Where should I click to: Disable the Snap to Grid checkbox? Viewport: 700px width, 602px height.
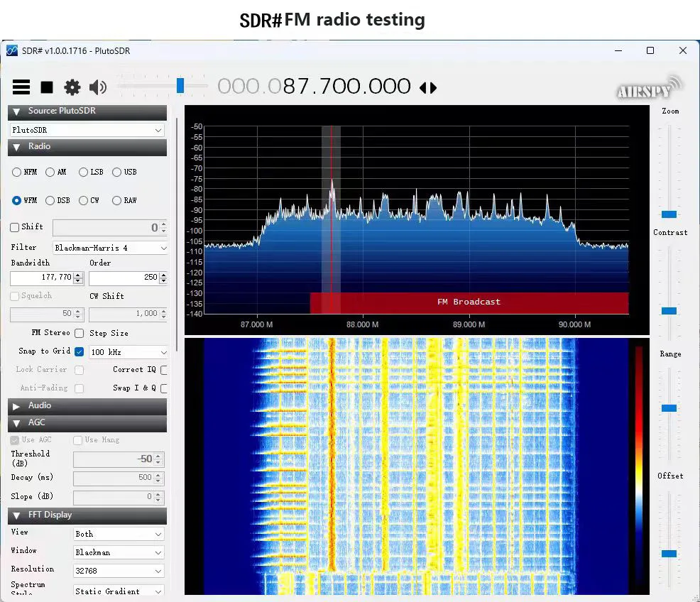(x=80, y=351)
